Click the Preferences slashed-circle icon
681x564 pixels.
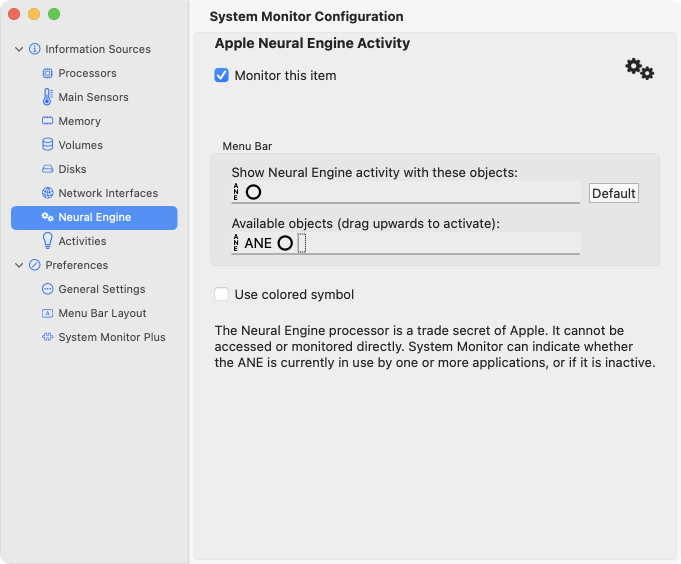35,265
